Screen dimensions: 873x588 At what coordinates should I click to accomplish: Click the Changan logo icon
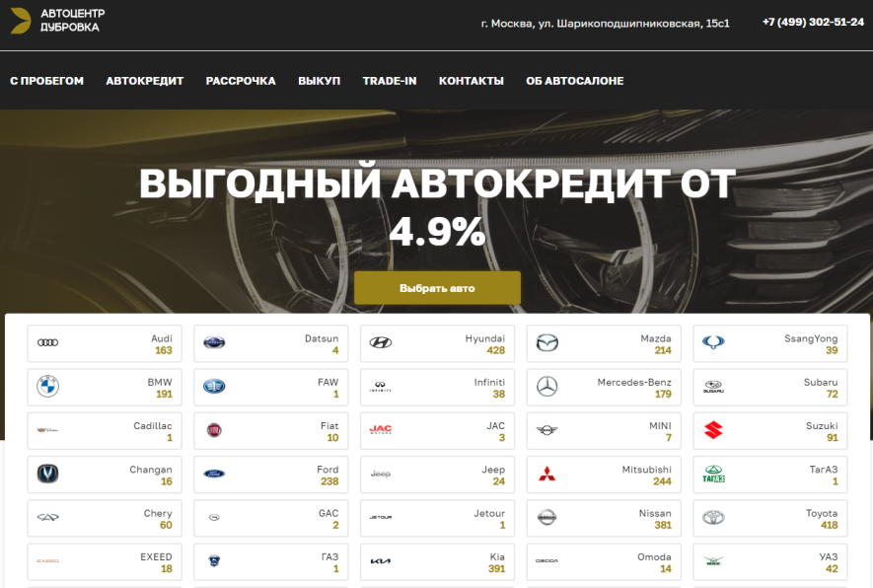(47, 474)
